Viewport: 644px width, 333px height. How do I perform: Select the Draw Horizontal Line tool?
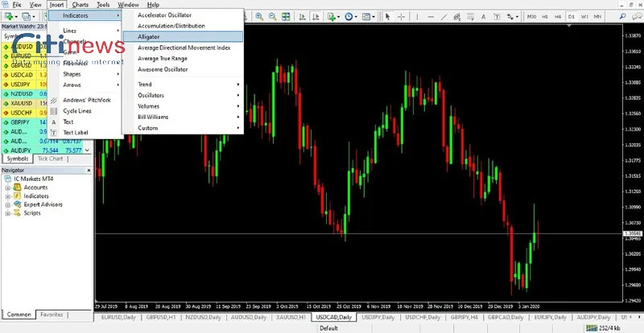click(431, 16)
